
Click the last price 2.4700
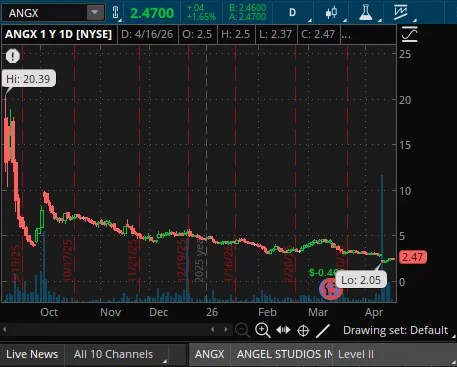point(152,13)
